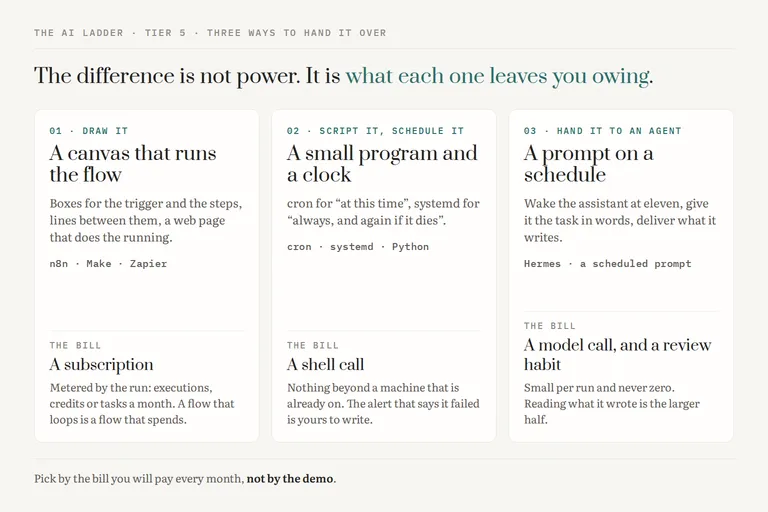The height and width of the screenshot is (512, 768).
Task: Click the paragraph starting 'Wake the assistant at eleven'
Action: click(x=620, y=220)
